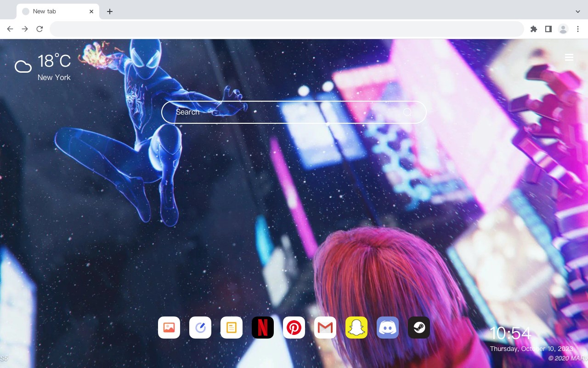Reload the current page
Image resolution: width=588 pixels, height=368 pixels.
click(40, 29)
